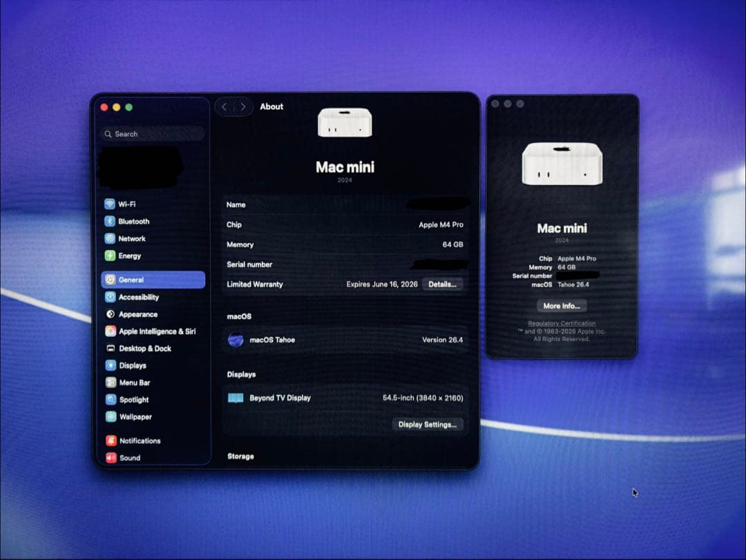Click the 'Limited Warranty' label
Viewport: 746px width, 560px height.
point(254,284)
